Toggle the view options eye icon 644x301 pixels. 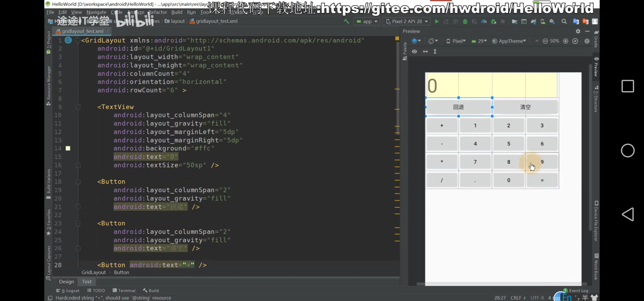[415, 52]
